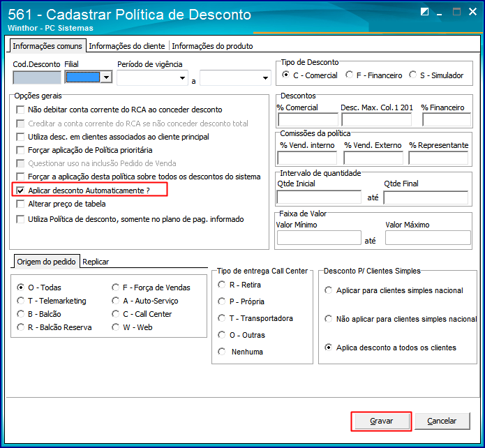Click the Cancelar button
Viewport: 485px width, 448px height.
tap(442, 421)
